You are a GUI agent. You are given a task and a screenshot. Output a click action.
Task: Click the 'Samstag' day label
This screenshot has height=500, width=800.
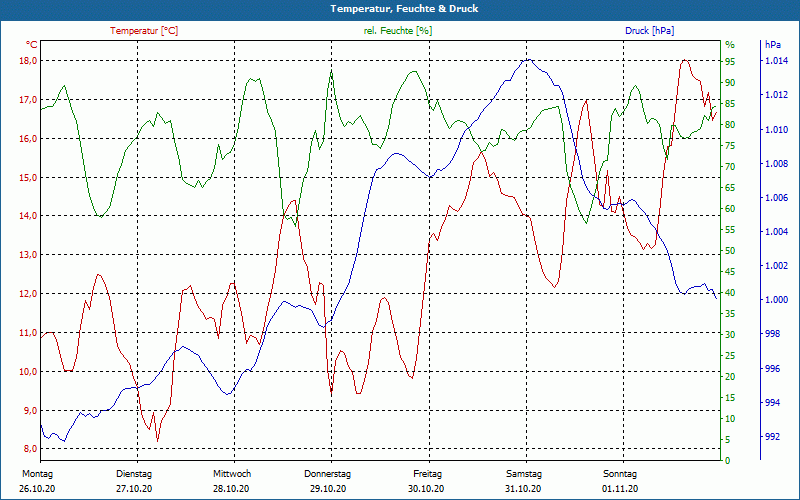[524, 474]
